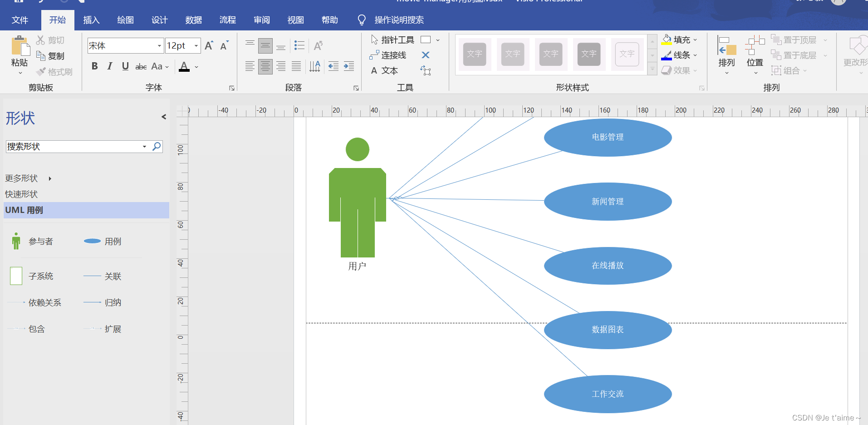
Task: Expand the shape styles gallery
Action: click(652, 69)
